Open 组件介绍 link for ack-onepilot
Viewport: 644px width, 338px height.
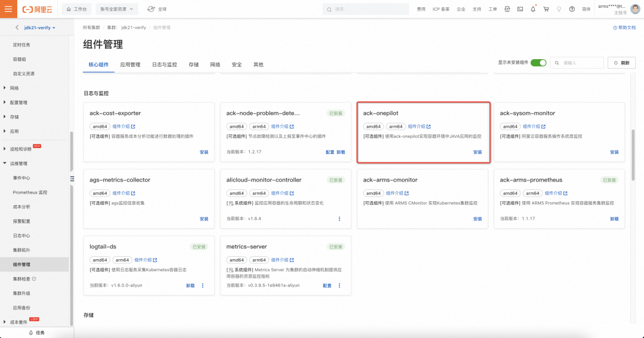419,126
